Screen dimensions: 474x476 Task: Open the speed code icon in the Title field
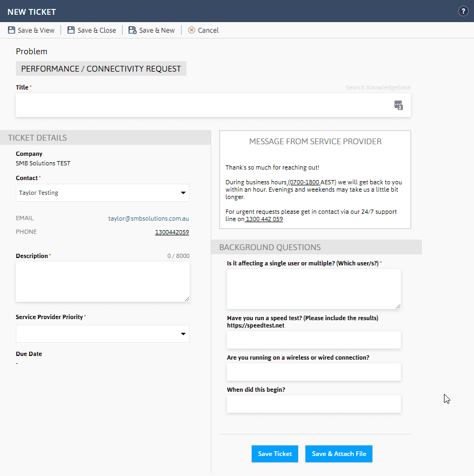point(398,105)
